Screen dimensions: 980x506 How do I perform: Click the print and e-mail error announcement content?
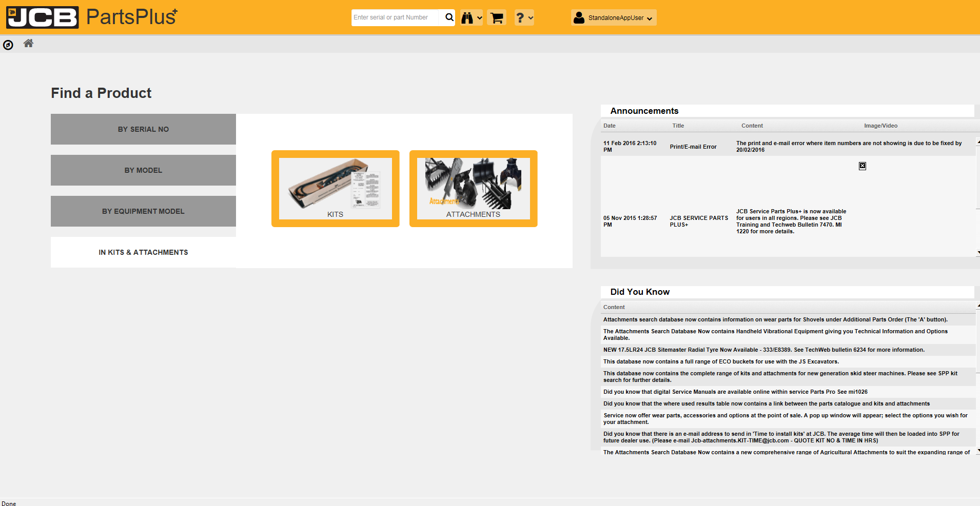(849, 147)
